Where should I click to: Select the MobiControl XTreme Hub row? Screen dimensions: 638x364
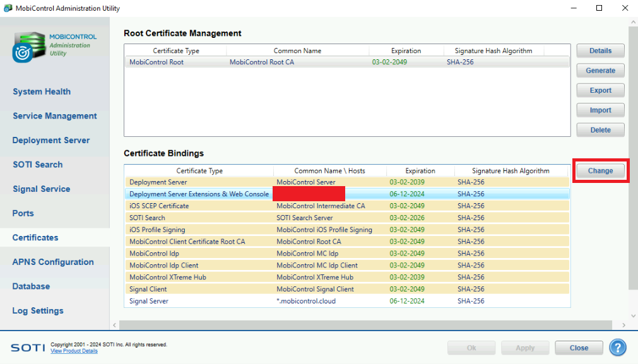347,278
